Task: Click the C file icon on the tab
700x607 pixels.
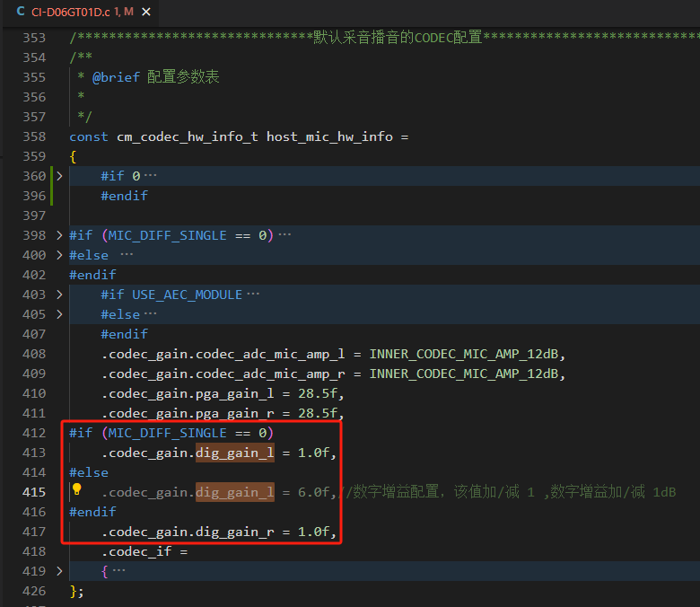Action: pyautogui.click(x=21, y=12)
